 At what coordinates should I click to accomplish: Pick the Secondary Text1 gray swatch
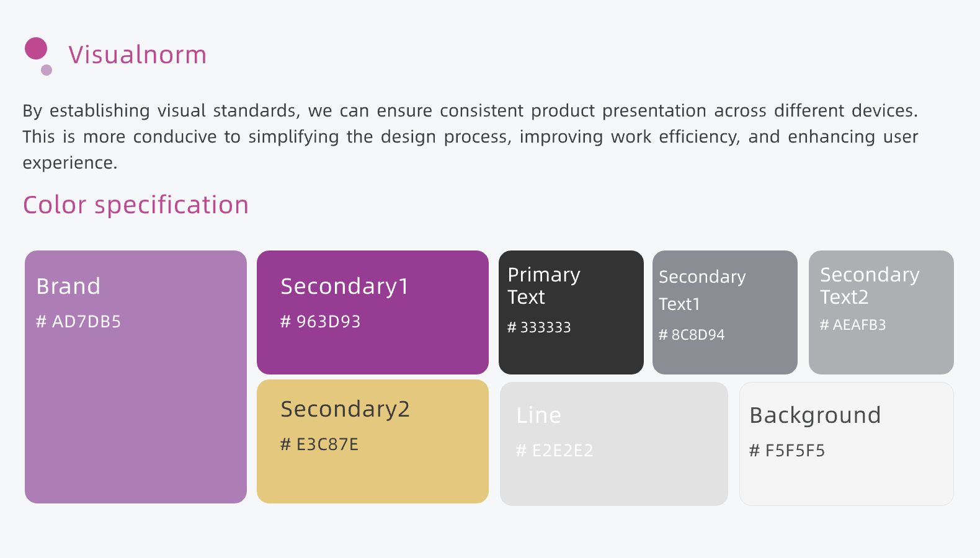pos(724,360)
